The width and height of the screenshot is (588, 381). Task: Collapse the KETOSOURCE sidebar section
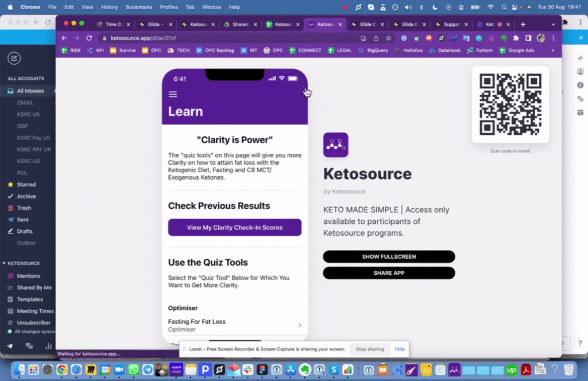pyautogui.click(x=4, y=263)
